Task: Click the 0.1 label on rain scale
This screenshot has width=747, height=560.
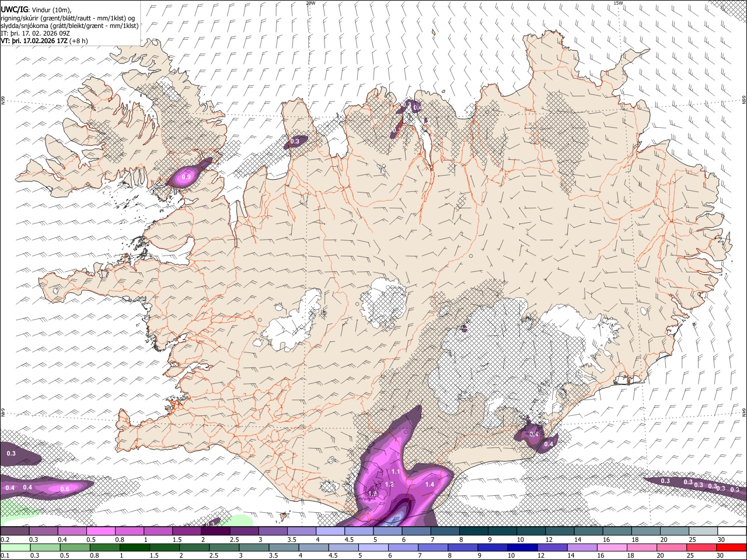Action: pos(5,555)
